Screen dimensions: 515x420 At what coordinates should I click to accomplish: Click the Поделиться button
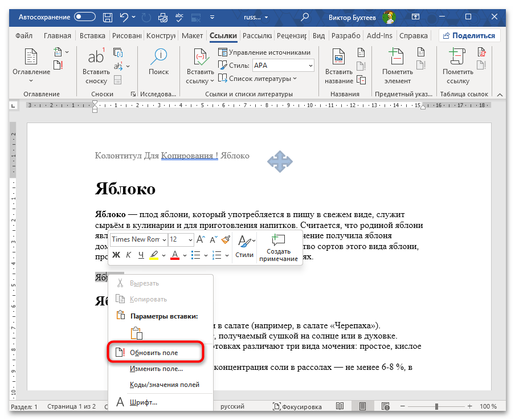tap(469, 35)
